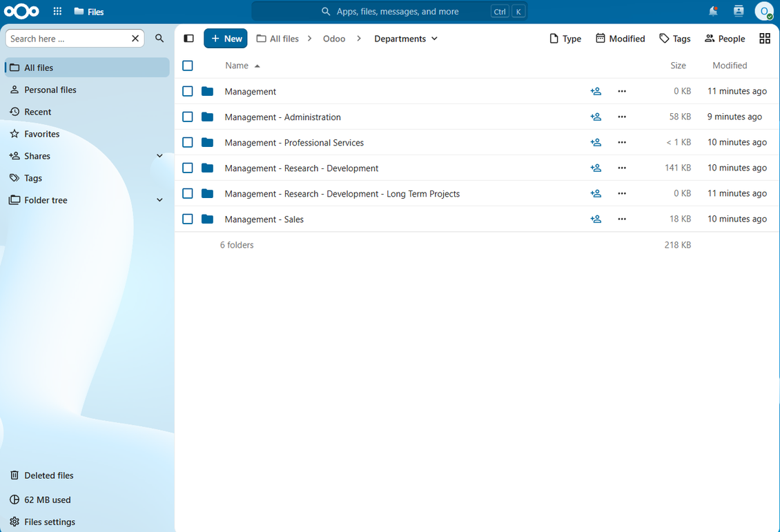Share the Long Term Projects folder
Image resolution: width=780 pixels, height=532 pixels.
[596, 193]
